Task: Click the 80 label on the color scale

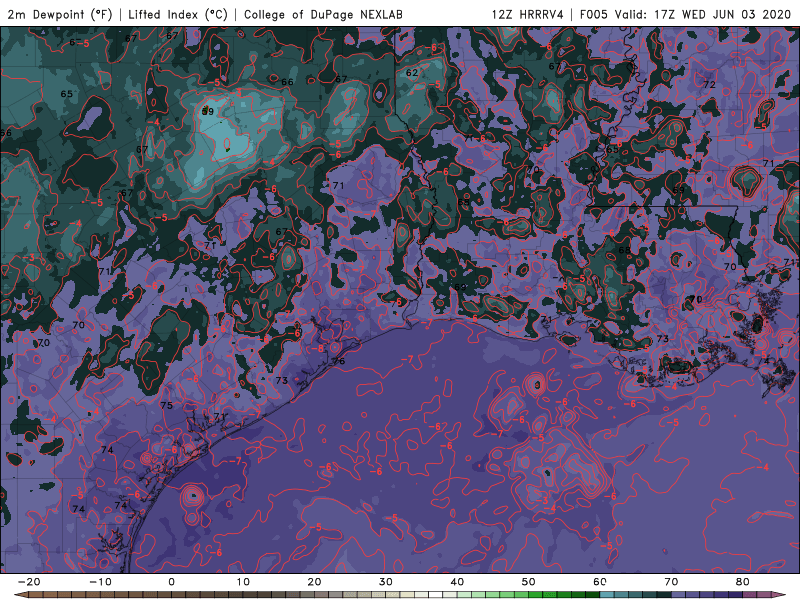Action: pyautogui.click(x=743, y=582)
